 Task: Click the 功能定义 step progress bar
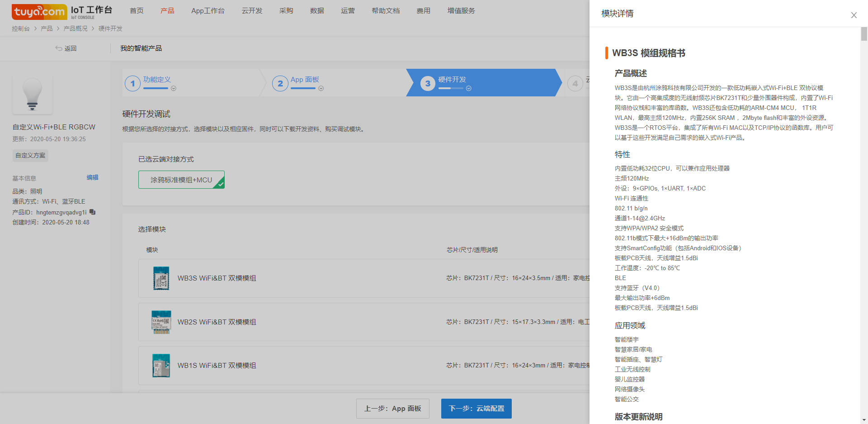[156, 88]
